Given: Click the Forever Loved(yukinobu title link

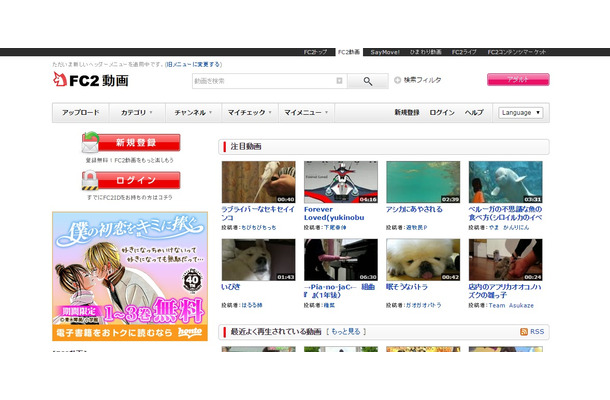Looking at the screenshot, I should (x=334, y=213).
